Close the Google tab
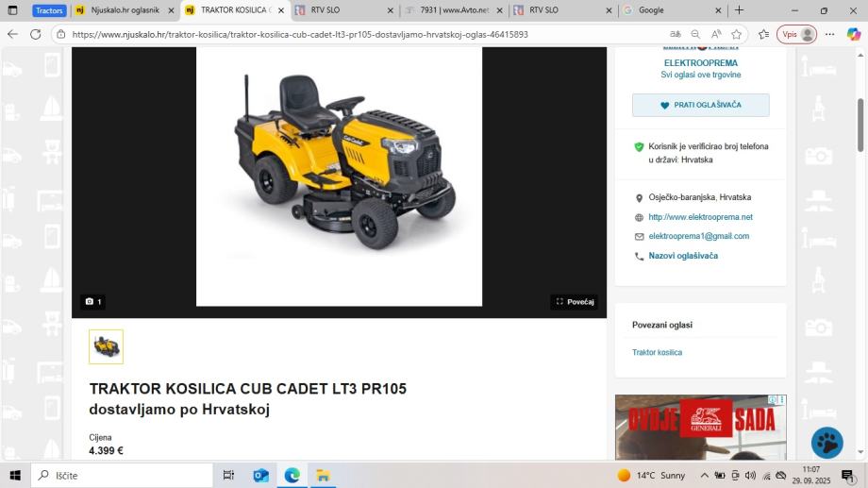868x488 pixels. pyautogui.click(x=719, y=10)
